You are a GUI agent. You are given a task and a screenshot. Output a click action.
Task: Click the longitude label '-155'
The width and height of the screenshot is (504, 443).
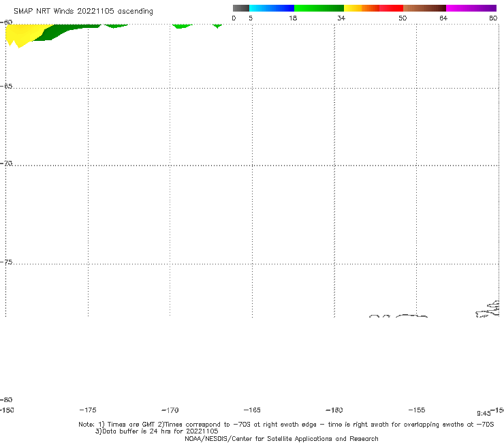[x=417, y=410]
